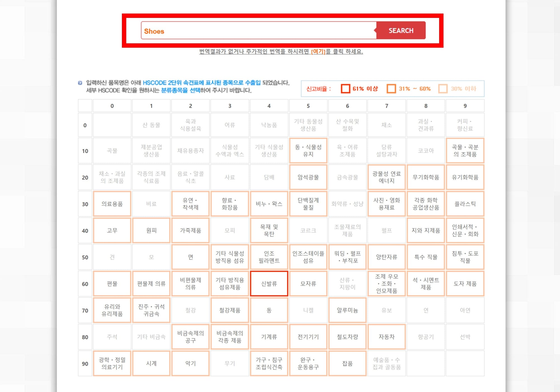This screenshot has width=560, height=392.
Task: Select the 기계류 (machinery) category cell
Action: pos(269,337)
